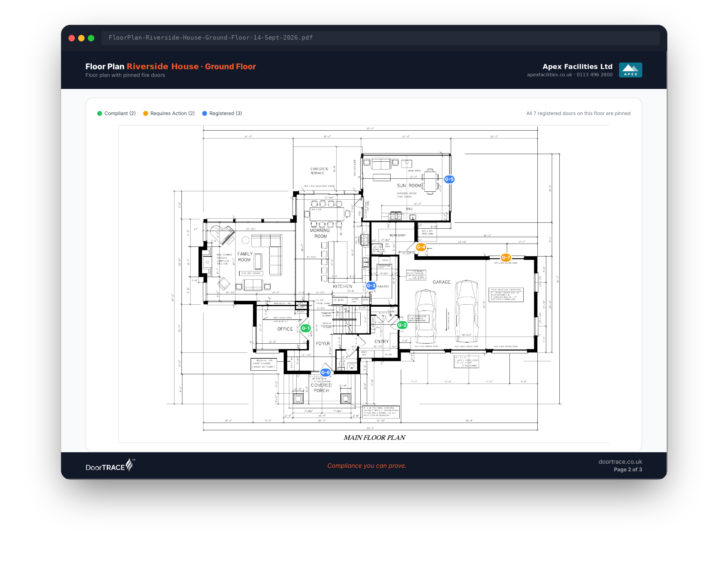728x567 pixels.
Task: Click the yellow minimize window button
Action: pos(81,38)
